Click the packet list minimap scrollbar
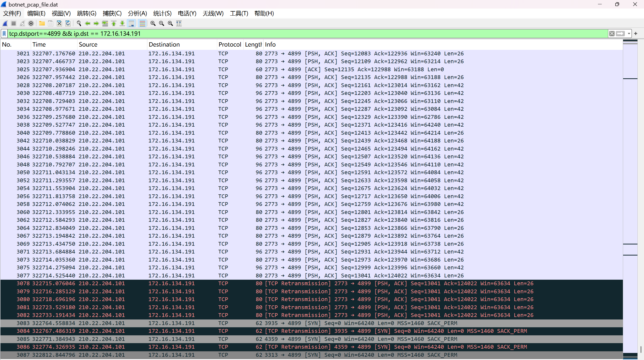This screenshot has width=644, height=360. click(630, 176)
